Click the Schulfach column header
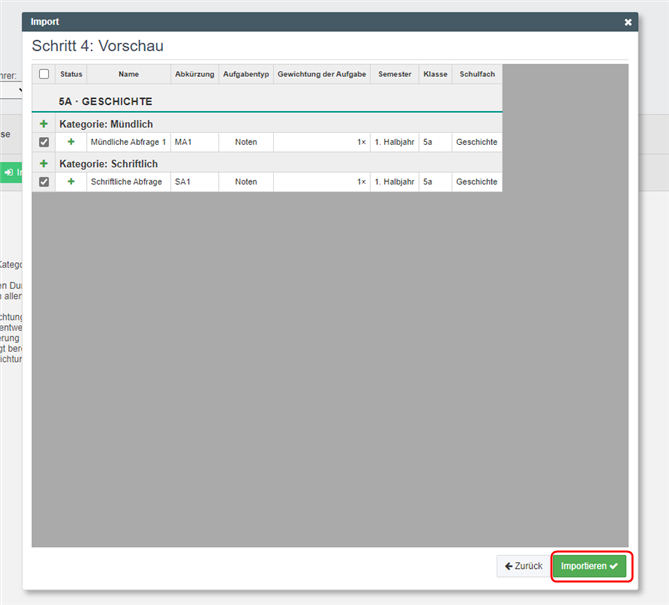The image size is (669, 605). tap(476, 74)
